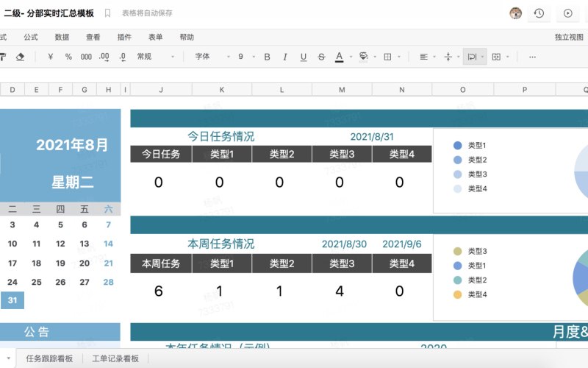Open the more options ellipsis
Image resolution: width=588 pixels, height=368 pixels.
tap(532, 57)
